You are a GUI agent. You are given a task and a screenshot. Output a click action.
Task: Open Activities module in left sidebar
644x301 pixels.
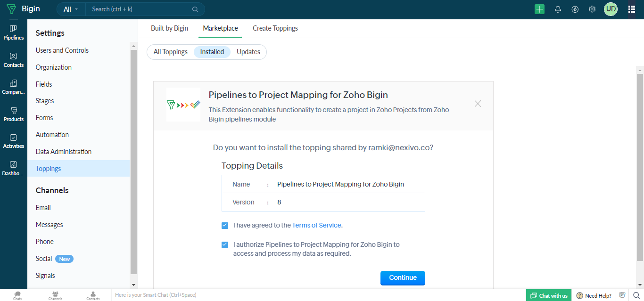click(x=13, y=141)
